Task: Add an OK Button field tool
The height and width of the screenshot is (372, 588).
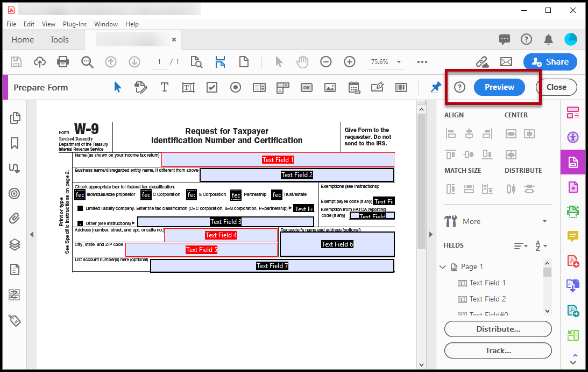Action: tap(307, 87)
